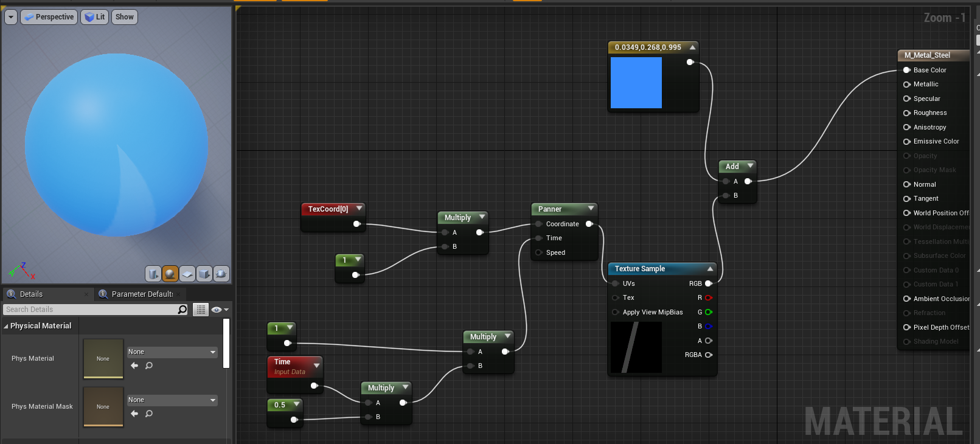Click the Phys Material Mask thumbnail

pos(103,407)
